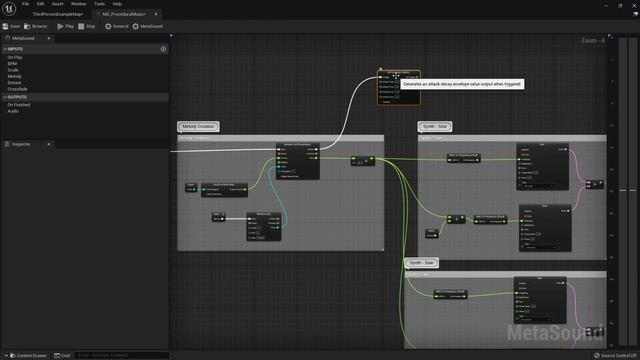The image size is (640, 360).
Task: Switch to MS_ProceduralMusic tab
Action: click(124, 14)
